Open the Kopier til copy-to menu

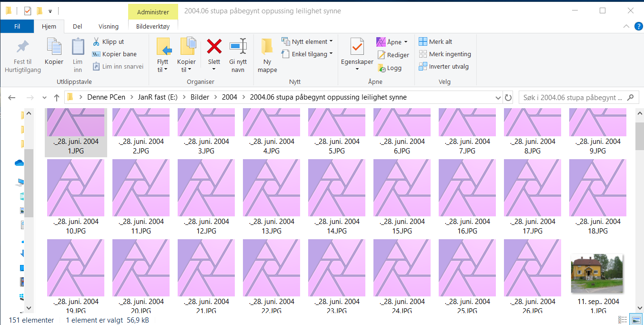(186, 55)
